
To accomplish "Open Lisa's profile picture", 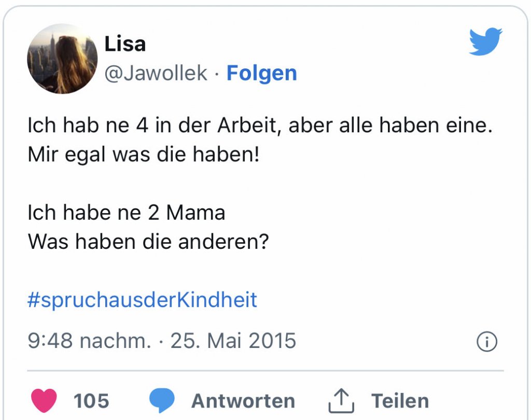I will pos(62,59).
